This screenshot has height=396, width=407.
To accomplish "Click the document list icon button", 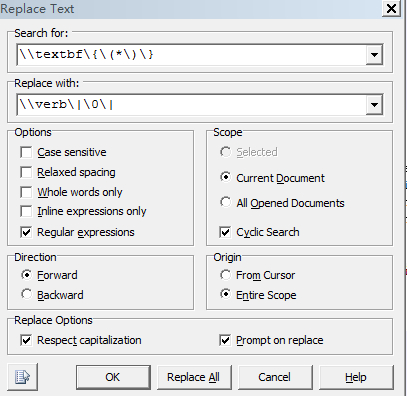I will (x=22, y=377).
